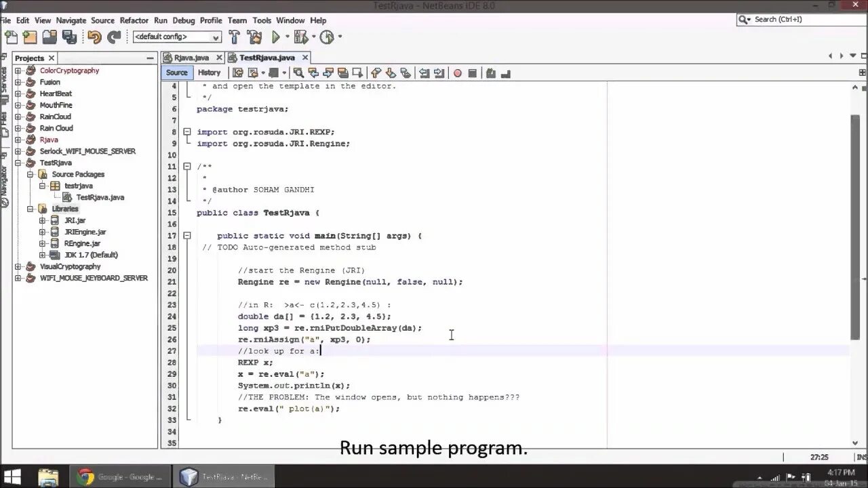Close the Projects panel
This screenshot has width=868, height=488.
click(51, 58)
